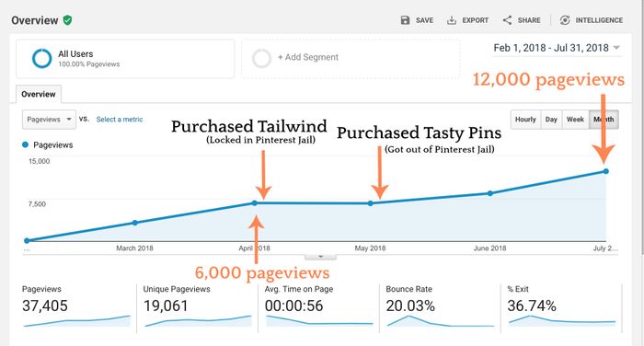Click the Export download icon

[x=452, y=20]
